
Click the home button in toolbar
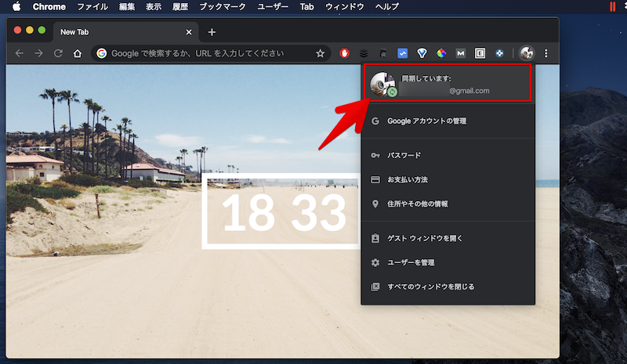tap(78, 53)
